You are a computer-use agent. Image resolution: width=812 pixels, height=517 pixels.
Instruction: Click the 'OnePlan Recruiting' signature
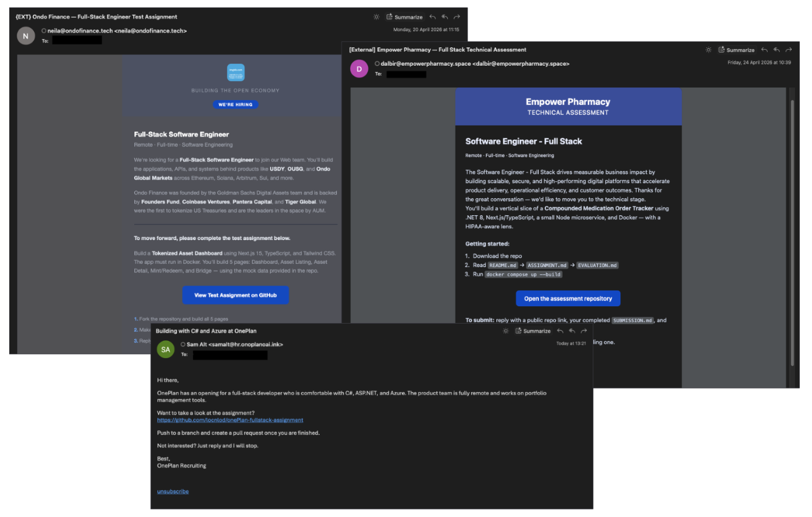click(x=181, y=466)
